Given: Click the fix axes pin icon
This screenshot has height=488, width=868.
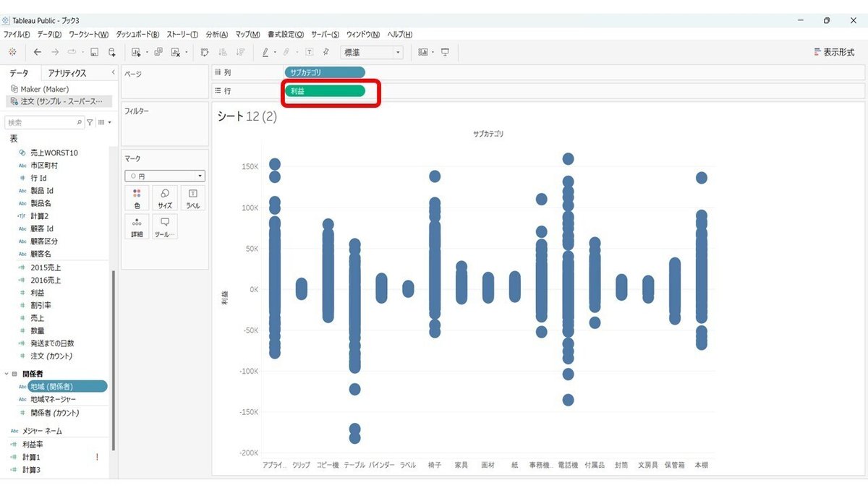Looking at the screenshot, I should click(326, 52).
